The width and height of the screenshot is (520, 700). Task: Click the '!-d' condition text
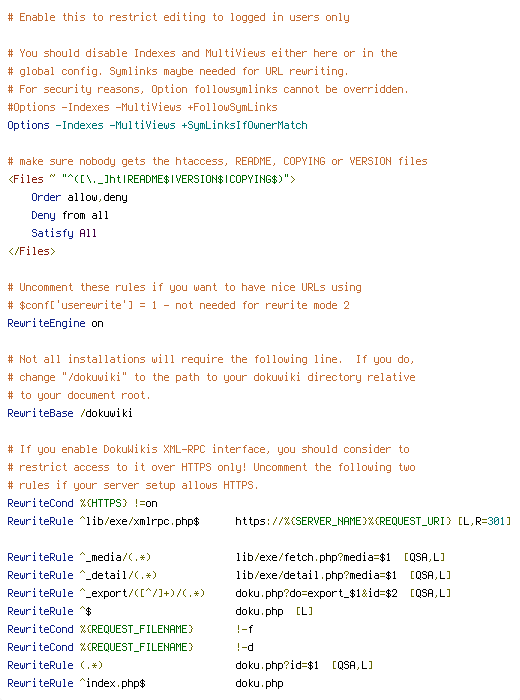coord(245,647)
